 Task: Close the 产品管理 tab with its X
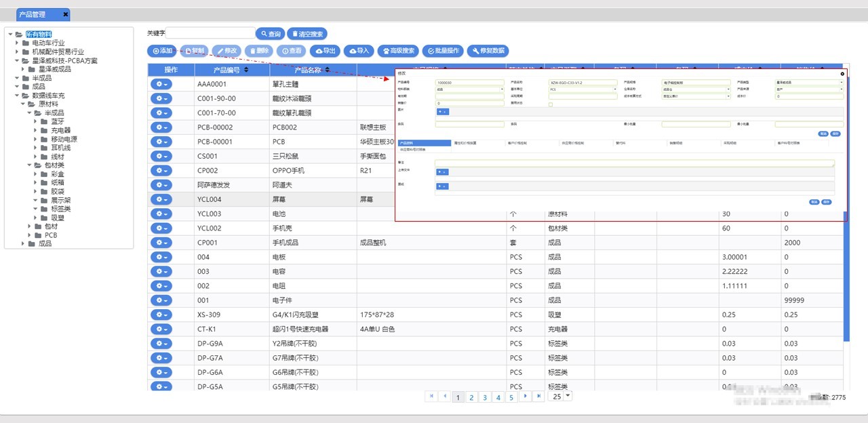[x=65, y=14]
